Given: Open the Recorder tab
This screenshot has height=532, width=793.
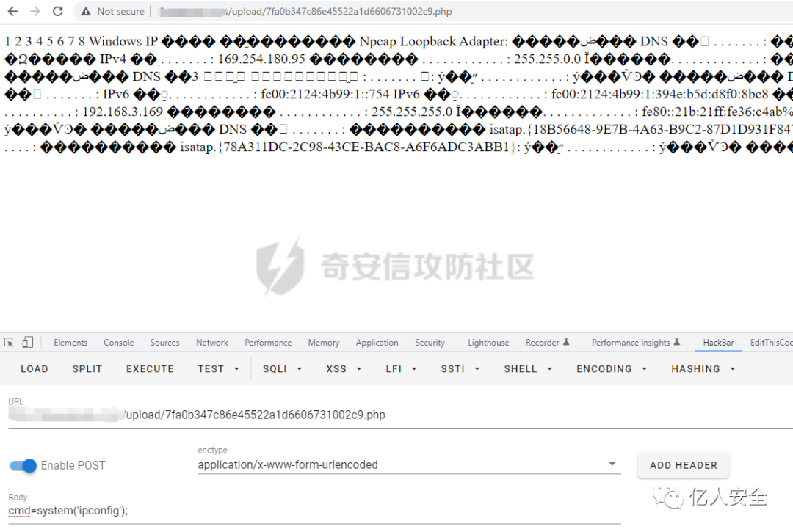Looking at the screenshot, I should tap(547, 342).
